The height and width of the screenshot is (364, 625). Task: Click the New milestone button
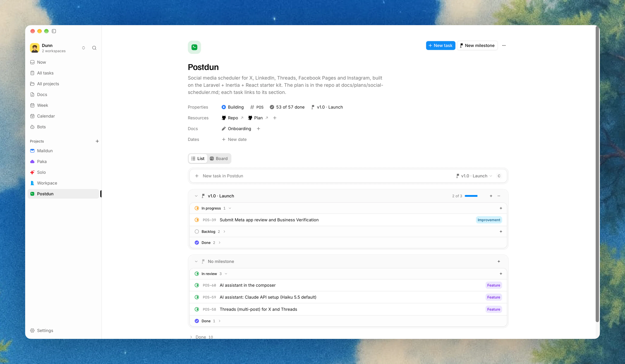[477, 45]
